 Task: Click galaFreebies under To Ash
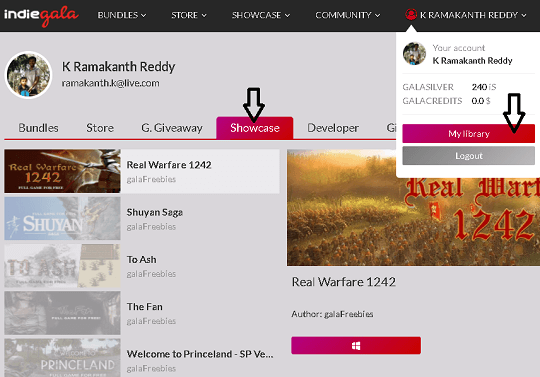click(x=151, y=274)
